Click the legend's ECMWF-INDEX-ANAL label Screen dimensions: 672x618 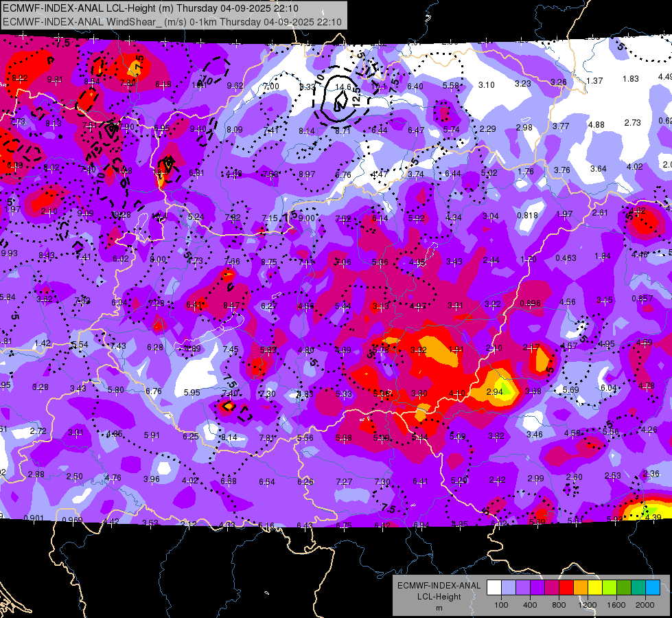point(439,586)
